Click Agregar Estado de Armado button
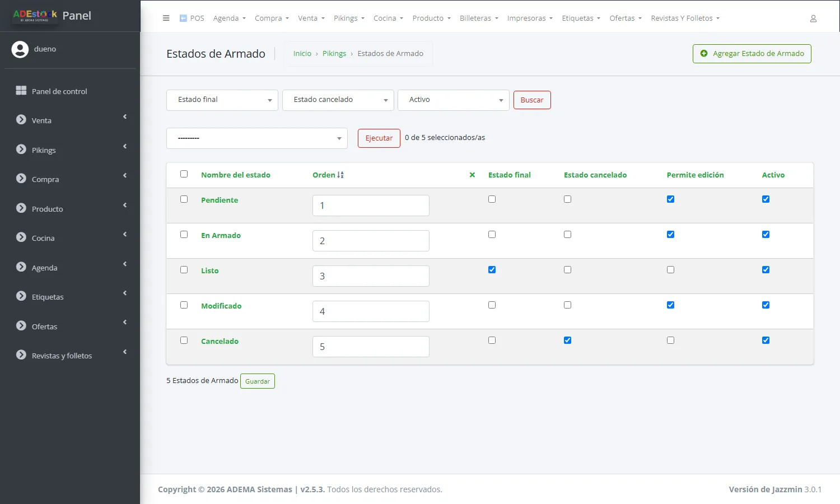The image size is (840, 504). coord(752,54)
